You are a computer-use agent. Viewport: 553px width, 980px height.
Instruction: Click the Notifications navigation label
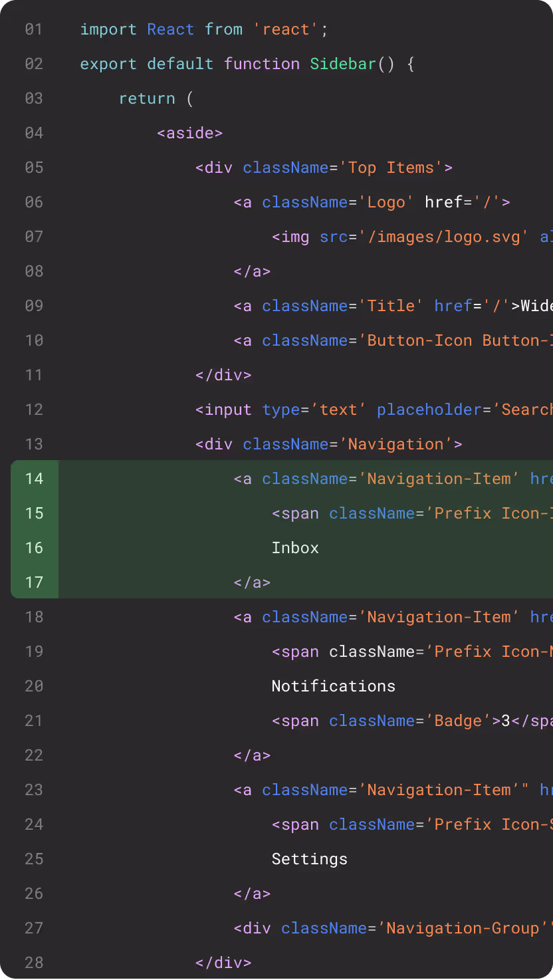(333, 685)
